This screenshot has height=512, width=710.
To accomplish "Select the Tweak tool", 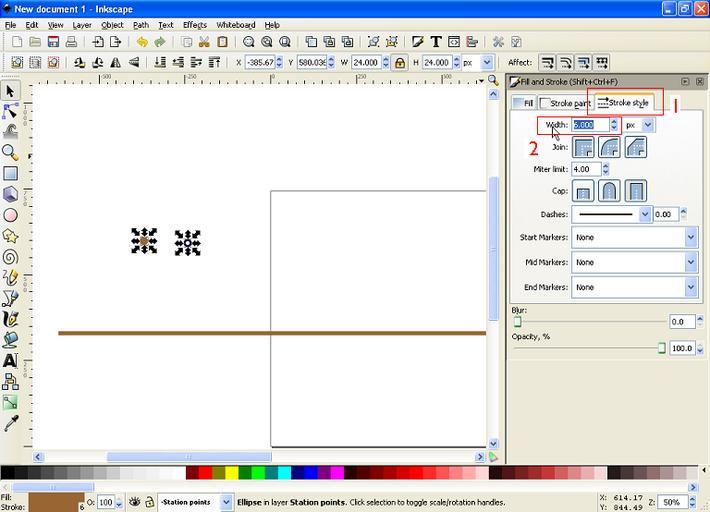I will pos(10,131).
